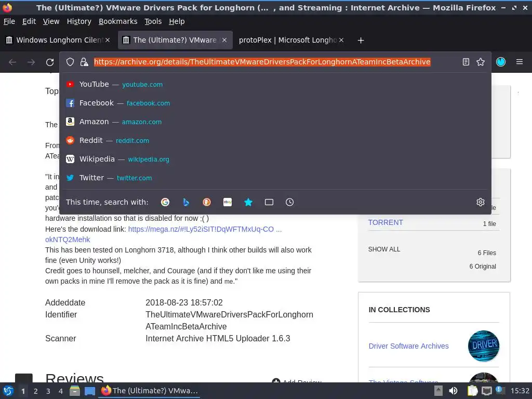This screenshot has height=399, width=532.
Task: Select the Twitter suggestion
Action: click(x=275, y=178)
